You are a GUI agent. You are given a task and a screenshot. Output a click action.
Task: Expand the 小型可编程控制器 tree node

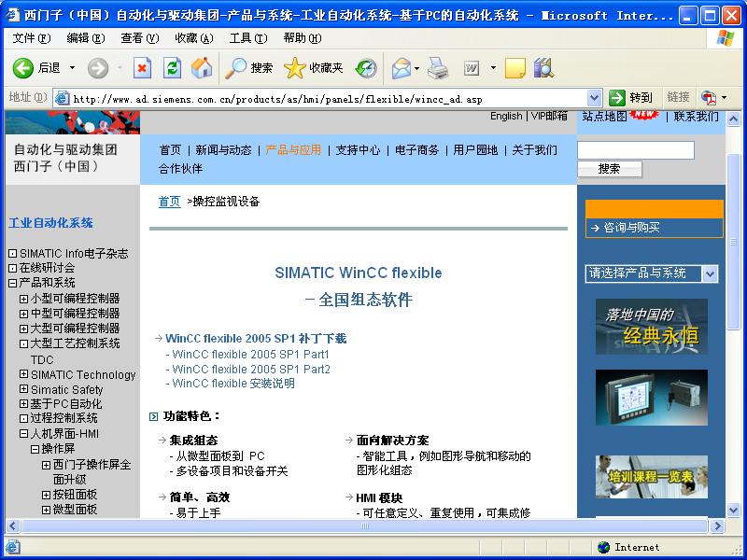tap(24, 299)
